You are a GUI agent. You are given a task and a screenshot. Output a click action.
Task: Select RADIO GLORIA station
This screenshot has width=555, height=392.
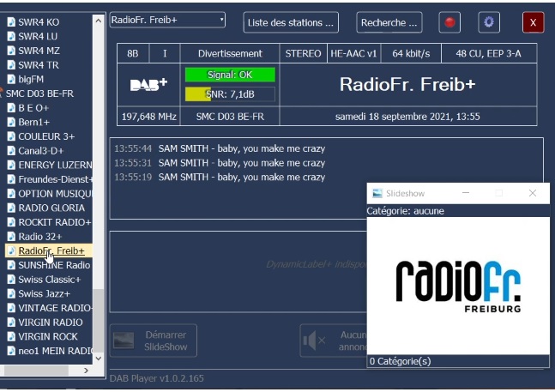(x=51, y=208)
